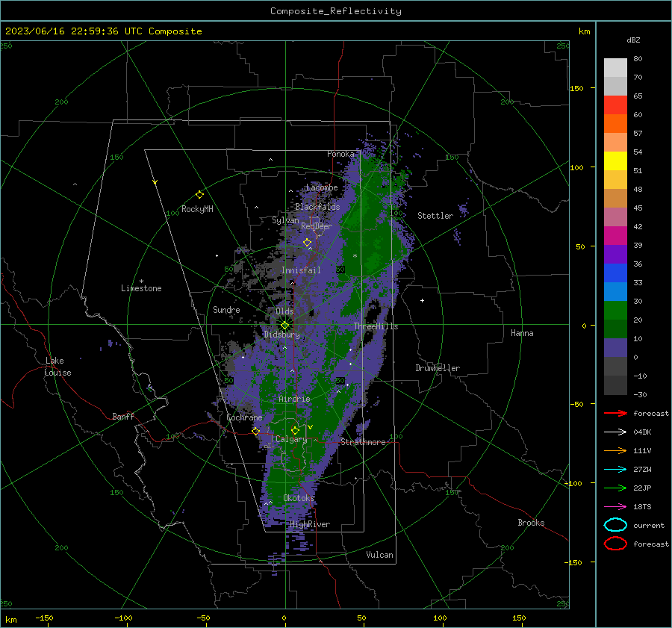Viewport: 672px width, 628px height.
Task: Select the lightest gray top dBZ swatch
Action: 615,68
